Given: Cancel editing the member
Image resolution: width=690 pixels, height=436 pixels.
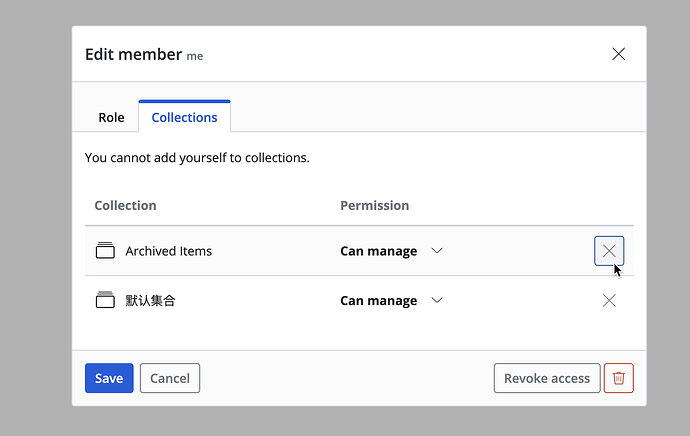Looking at the screenshot, I should (x=170, y=378).
